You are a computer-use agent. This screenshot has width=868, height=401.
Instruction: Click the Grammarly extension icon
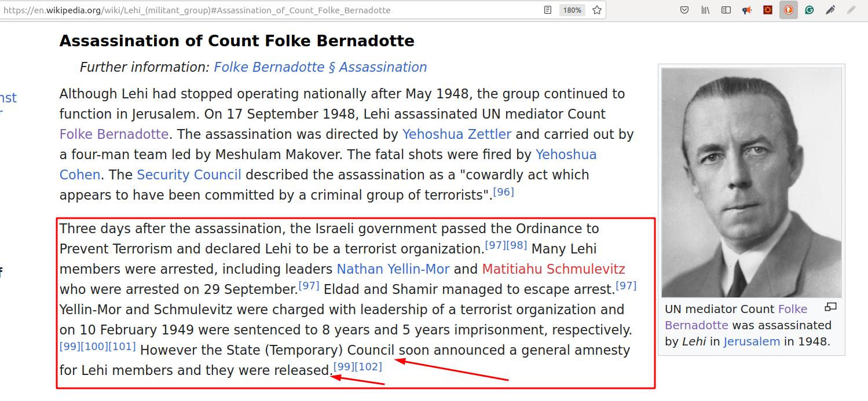(x=810, y=10)
